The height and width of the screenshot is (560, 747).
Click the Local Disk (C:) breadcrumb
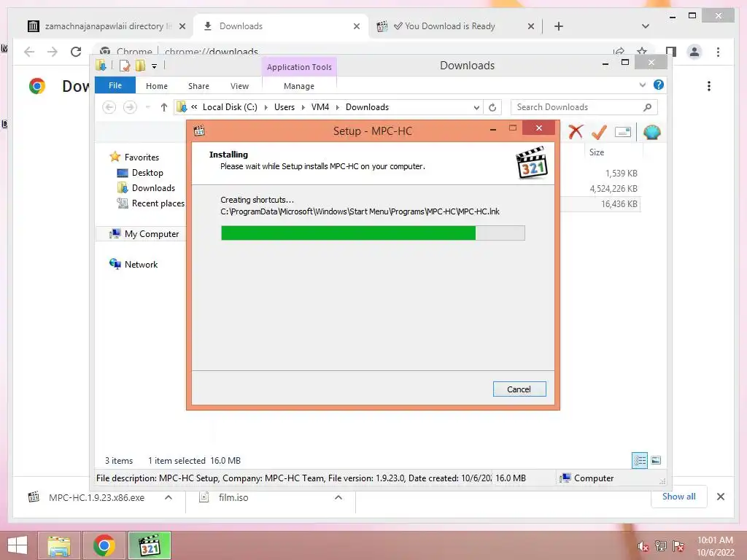point(230,107)
